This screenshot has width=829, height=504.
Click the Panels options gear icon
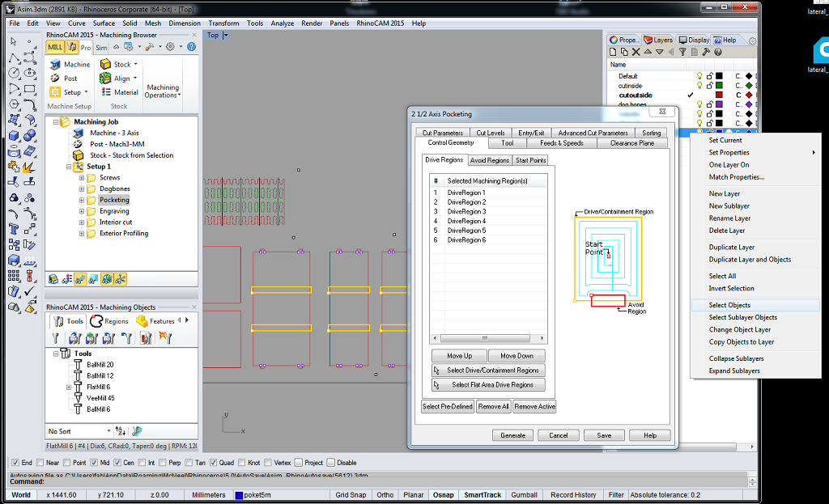(752, 40)
